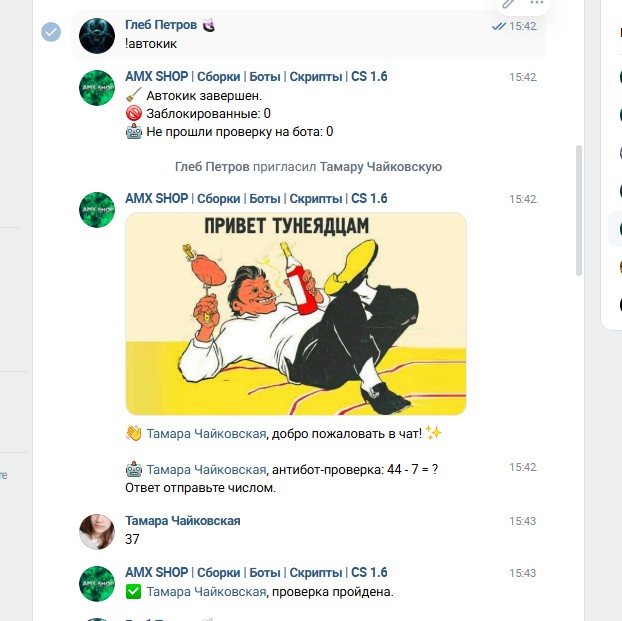
Task: Click Тамара Чайковская mention in антибот-проверка line
Action: [206, 470]
